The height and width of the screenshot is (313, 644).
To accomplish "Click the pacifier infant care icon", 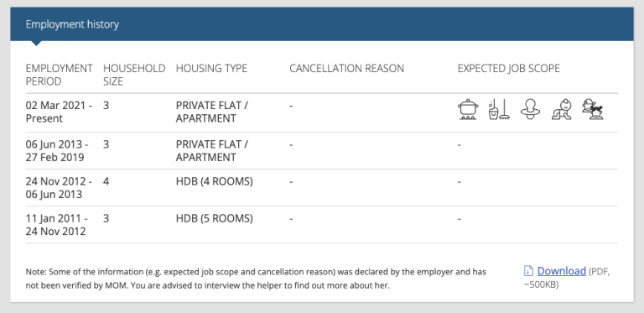I will [x=530, y=109].
